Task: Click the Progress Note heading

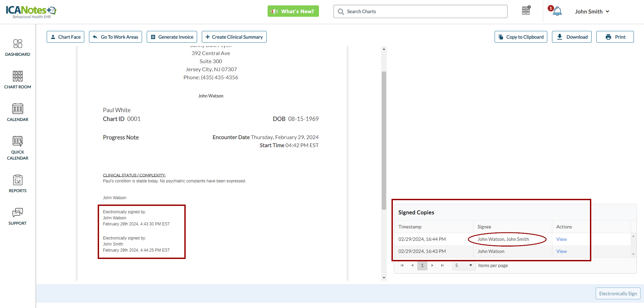Action: (x=121, y=137)
